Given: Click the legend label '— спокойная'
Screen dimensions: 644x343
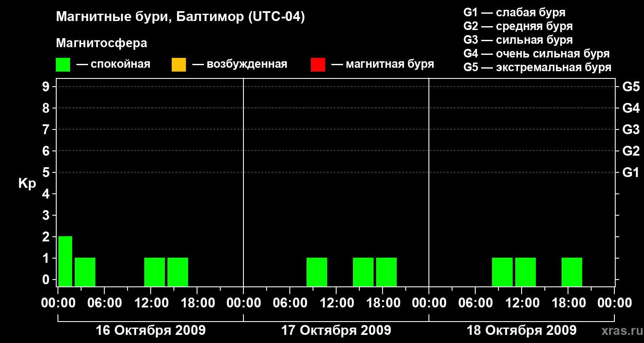Looking at the screenshot, I should click(113, 65).
